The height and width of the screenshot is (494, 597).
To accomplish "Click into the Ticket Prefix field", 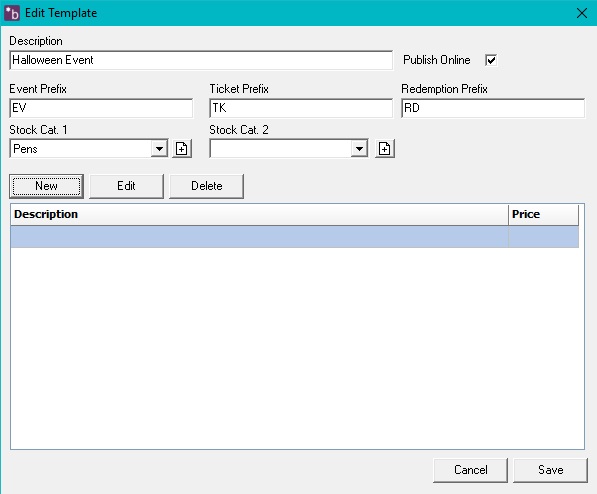I will coord(301,108).
